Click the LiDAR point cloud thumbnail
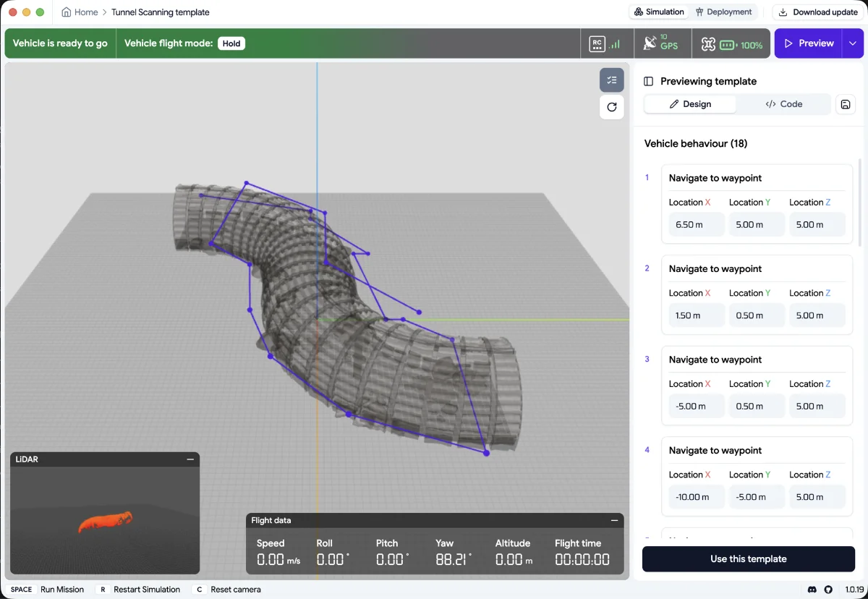Image resolution: width=868 pixels, height=599 pixels. 105,521
